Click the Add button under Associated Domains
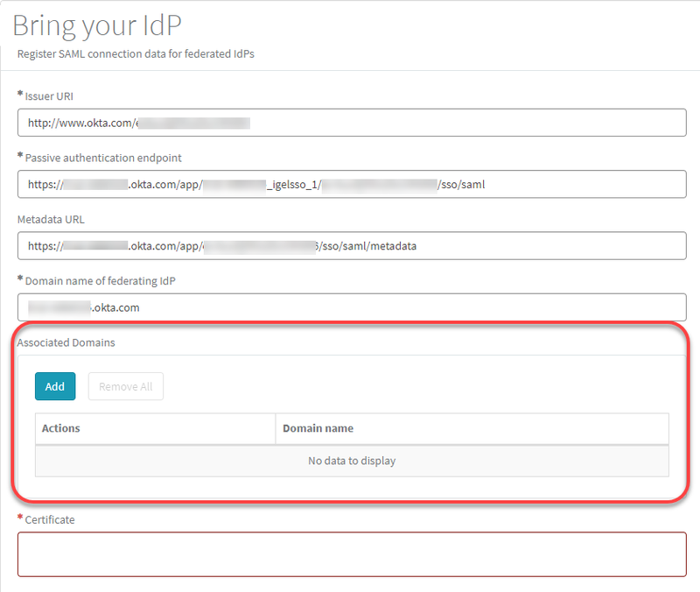The height and width of the screenshot is (592, 700). click(x=55, y=386)
